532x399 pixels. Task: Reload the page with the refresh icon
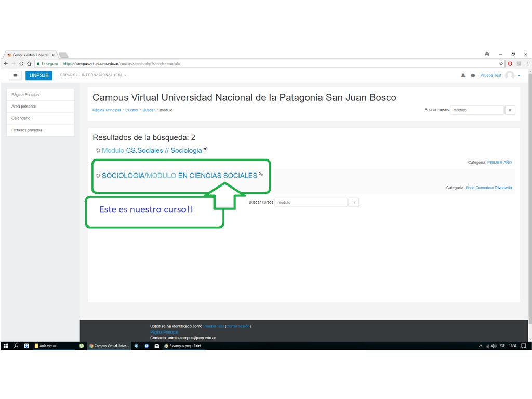pos(21,64)
